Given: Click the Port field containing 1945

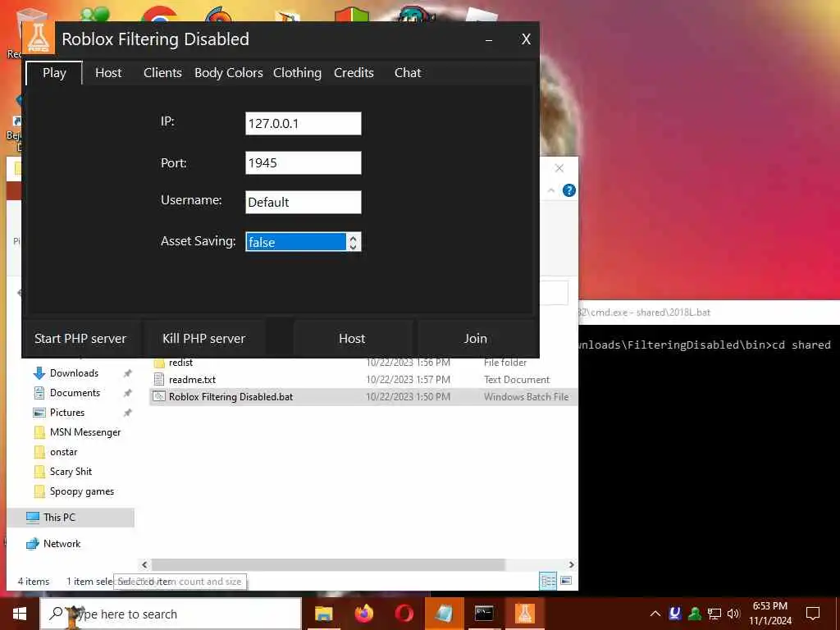Looking at the screenshot, I should click(x=304, y=163).
